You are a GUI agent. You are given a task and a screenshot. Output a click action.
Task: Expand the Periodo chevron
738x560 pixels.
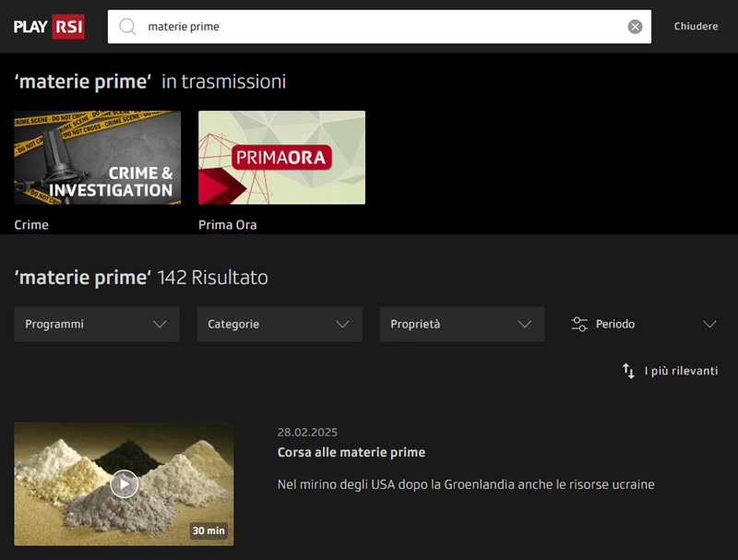(x=709, y=324)
